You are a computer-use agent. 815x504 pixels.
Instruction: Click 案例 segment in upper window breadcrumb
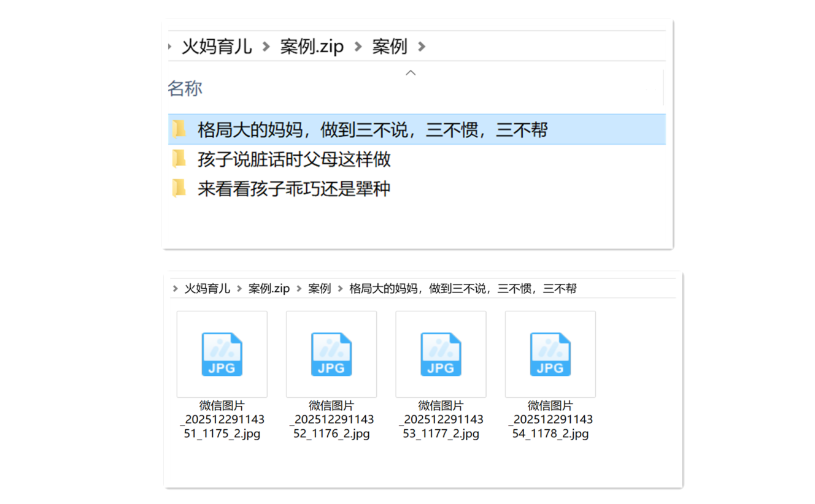point(390,47)
